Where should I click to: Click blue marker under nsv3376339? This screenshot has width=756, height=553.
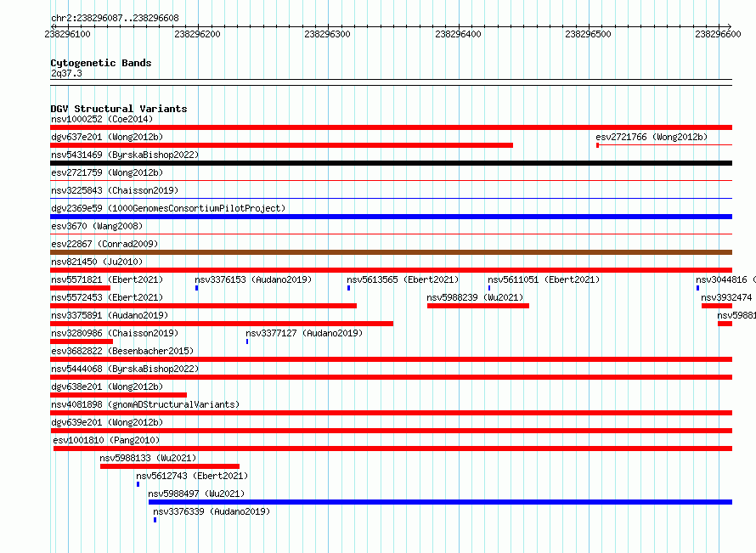coord(155,520)
